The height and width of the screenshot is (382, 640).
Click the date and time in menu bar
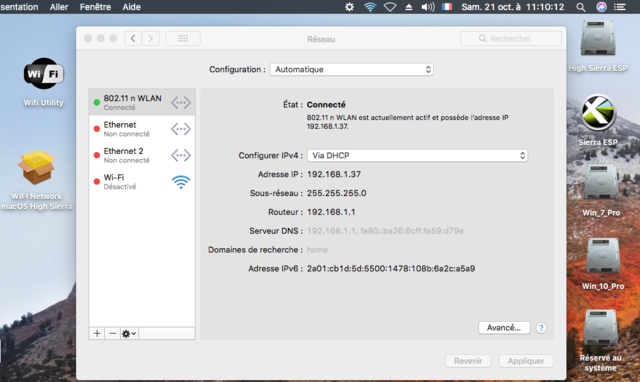click(x=513, y=7)
